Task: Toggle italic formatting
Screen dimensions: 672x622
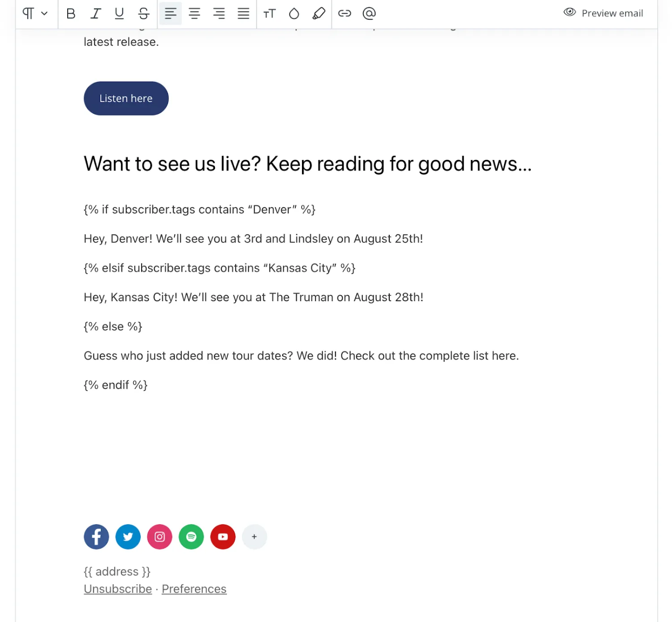Action: pyautogui.click(x=95, y=13)
